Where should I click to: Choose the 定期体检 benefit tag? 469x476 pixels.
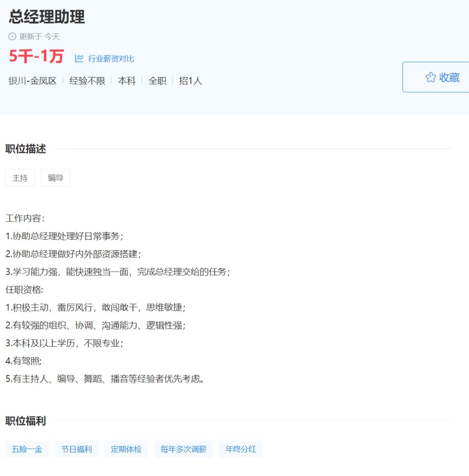[x=126, y=449]
